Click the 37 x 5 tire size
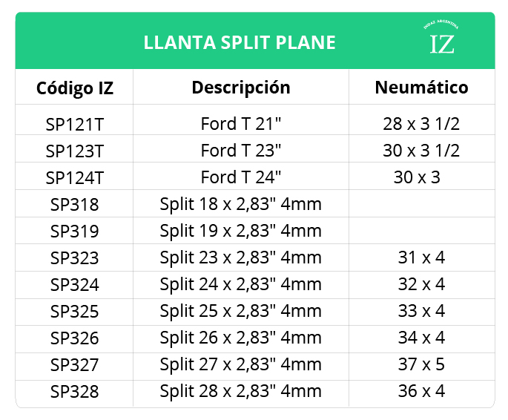This screenshot has height=420, width=508. tap(421, 364)
